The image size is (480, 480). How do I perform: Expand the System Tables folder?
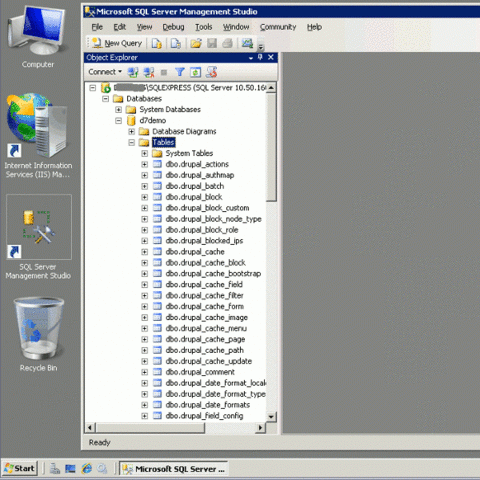click(145, 154)
